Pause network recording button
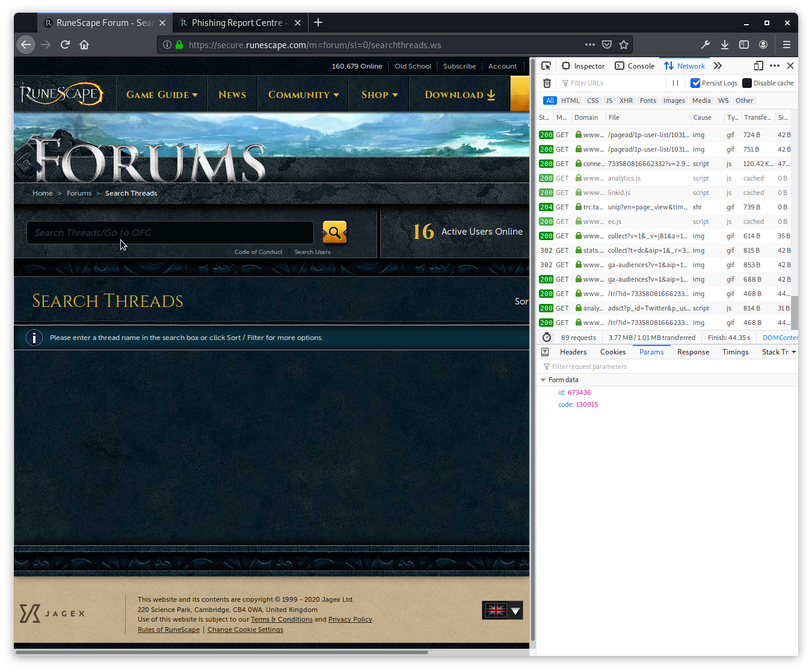The height and width of the screenshot is (671, 812). (675, 83)
